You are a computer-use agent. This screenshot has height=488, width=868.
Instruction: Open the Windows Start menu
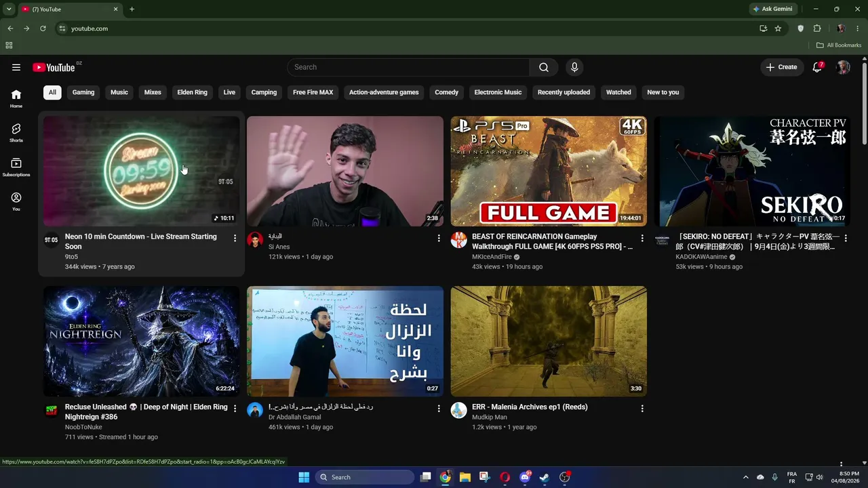(304, 477)
